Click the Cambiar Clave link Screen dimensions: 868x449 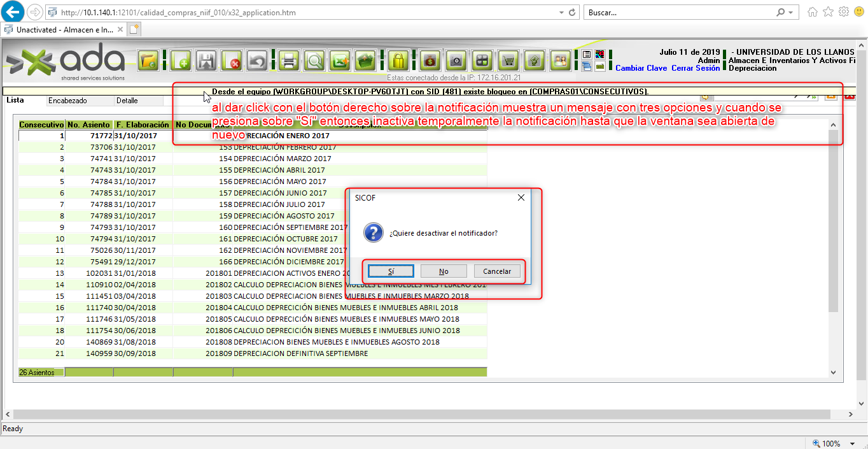(x=641, y=68)
